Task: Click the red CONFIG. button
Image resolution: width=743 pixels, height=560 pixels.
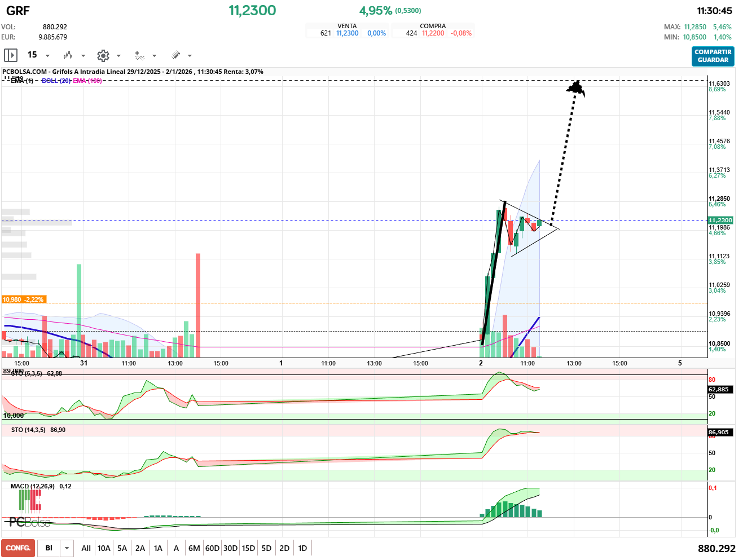Action: click(18, 548)
